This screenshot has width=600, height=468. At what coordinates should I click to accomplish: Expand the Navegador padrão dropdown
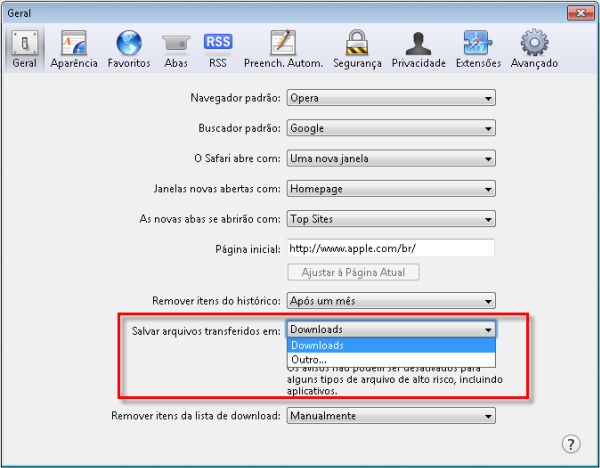point(391,98)
